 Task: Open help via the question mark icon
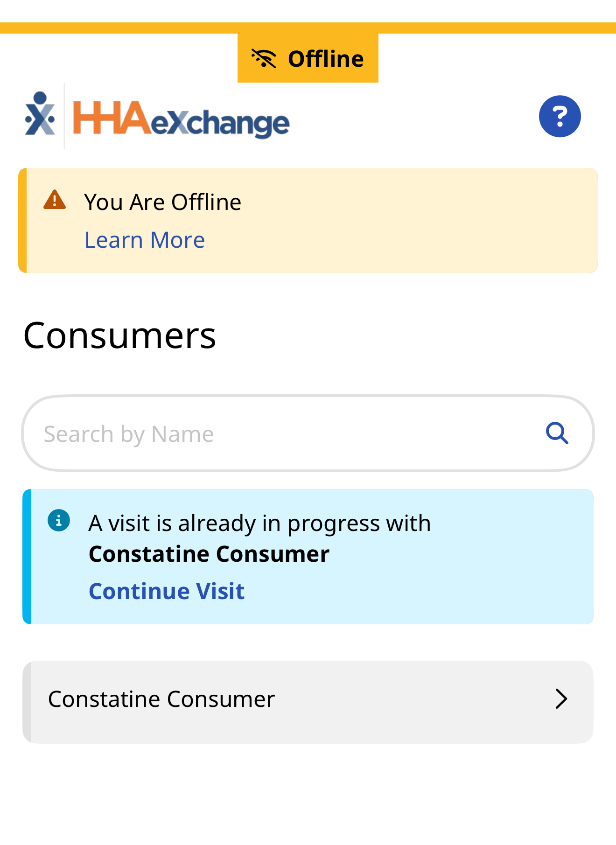point(560,116)
